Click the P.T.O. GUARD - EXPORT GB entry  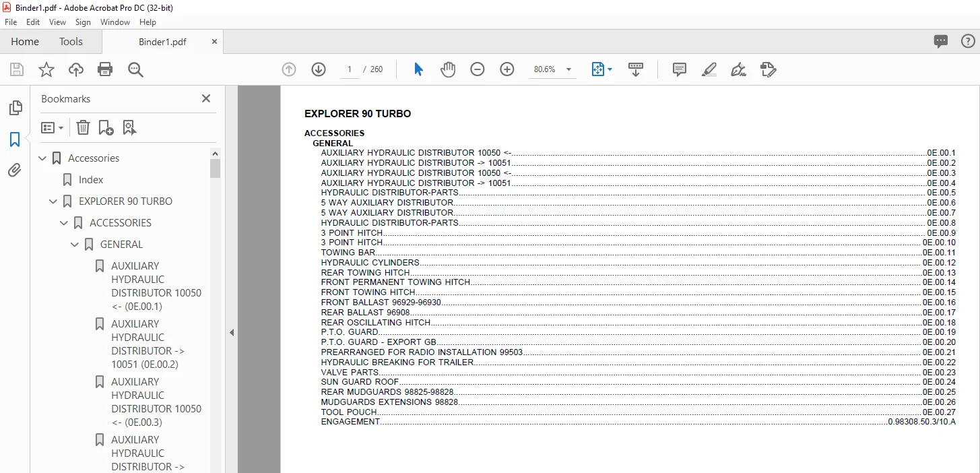pyautogui.click(x=638, y=342)
